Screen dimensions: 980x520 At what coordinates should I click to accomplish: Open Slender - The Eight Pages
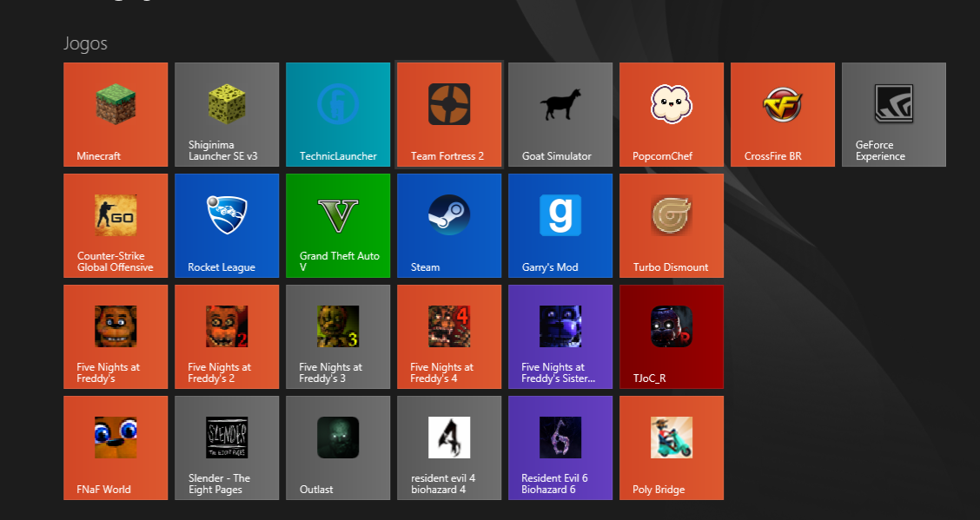(x=227, y=448)
